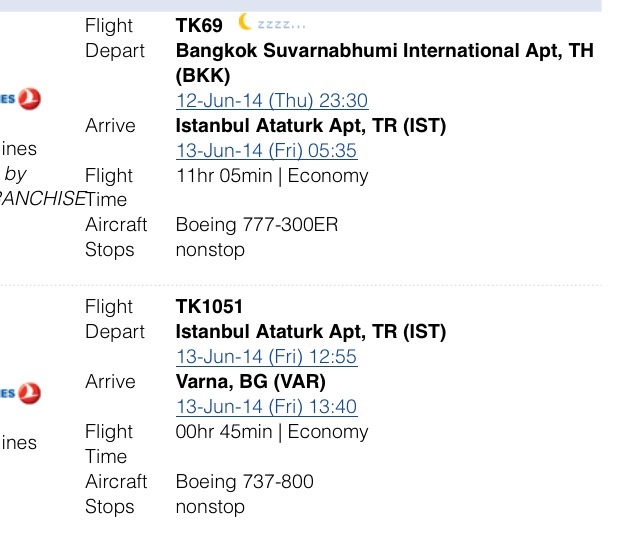Follow the 13-Jun-14 (Fri) 12:55 departure link
The width and height of the screenshot is (631, 537).
click(266, 357)
